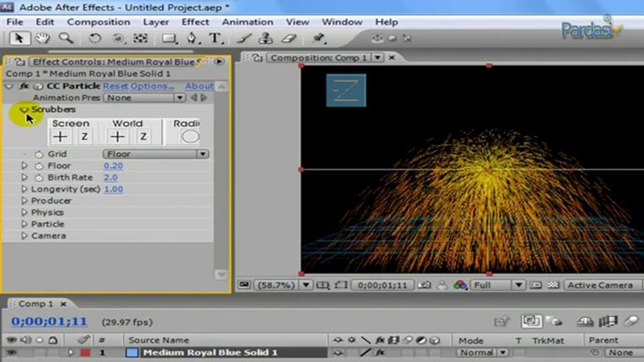This screenshot has height=362, width=644.
Task: Expand the Physics group
Action: pos(24,212)
